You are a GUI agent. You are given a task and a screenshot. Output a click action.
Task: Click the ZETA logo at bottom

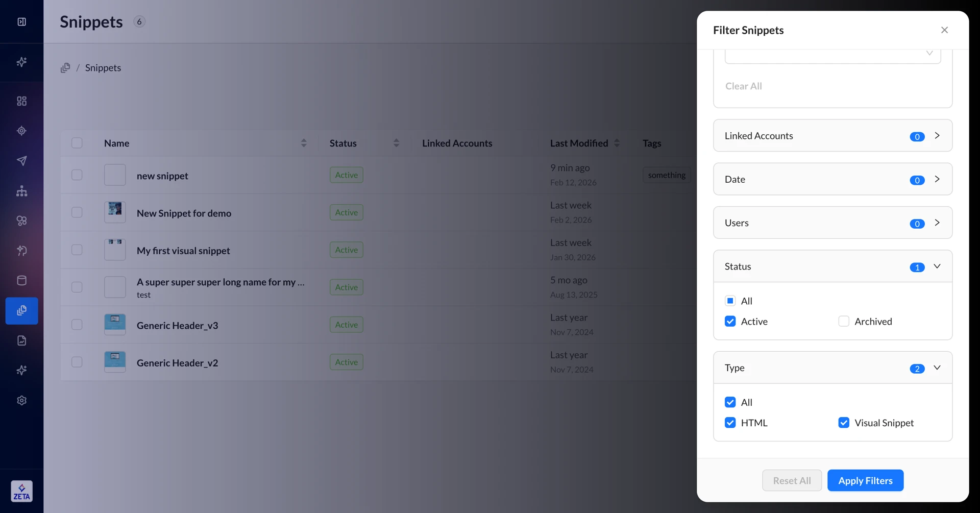(21, 491)
